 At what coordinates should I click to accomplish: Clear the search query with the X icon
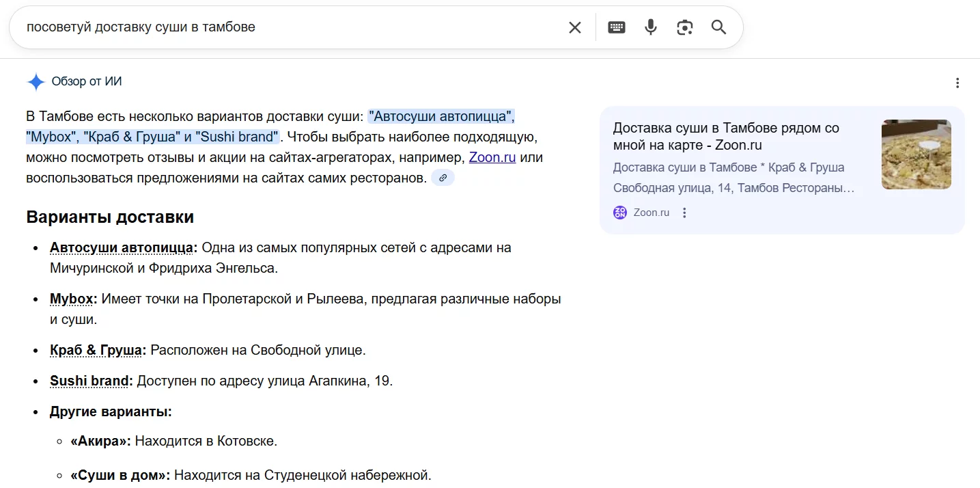click(x=574, y=27)
